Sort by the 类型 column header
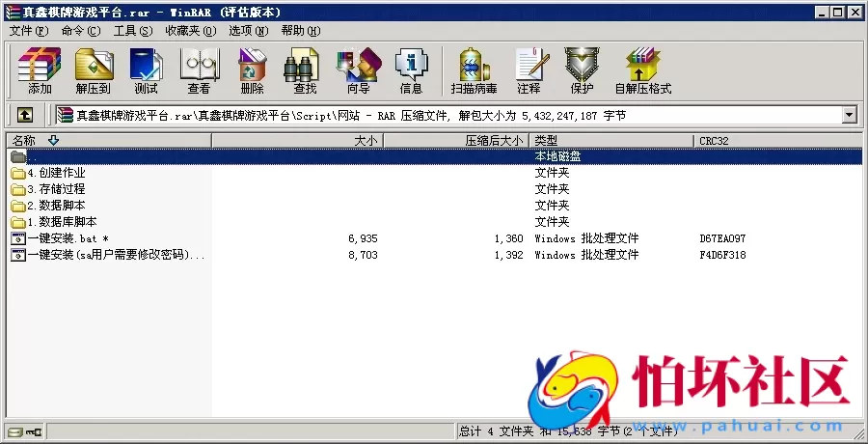Viewport: 868px width, 444px height. [611, 141]
